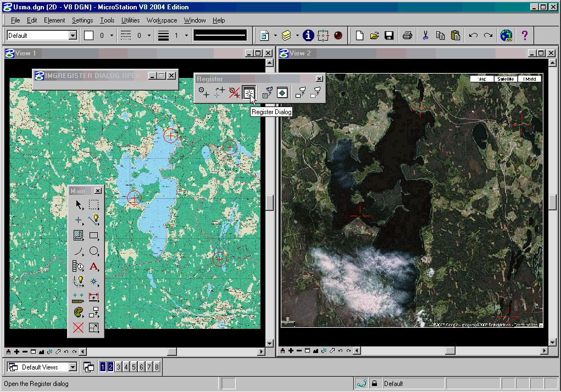Open the cascading View Groups window icon
The image size is (561, 392).
[x=88, y=367]
